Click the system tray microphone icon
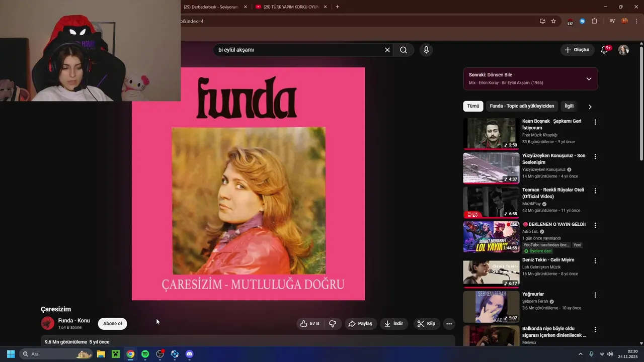 pyautogui.click(x=591, y=354)
